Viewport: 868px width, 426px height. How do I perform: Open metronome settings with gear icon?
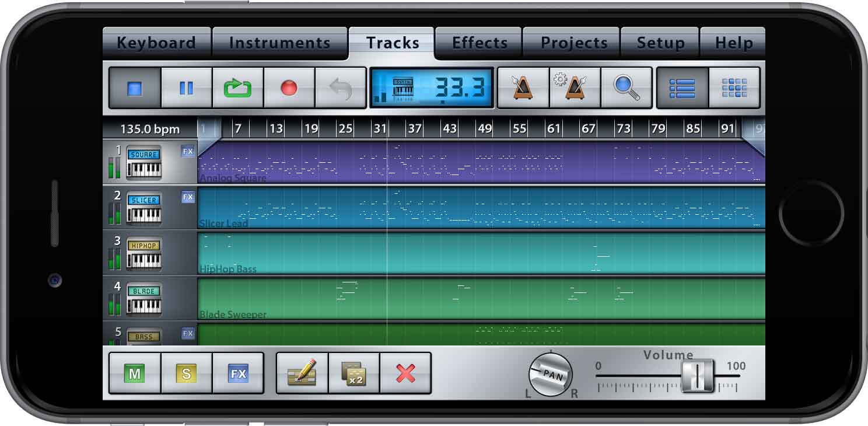575,88
